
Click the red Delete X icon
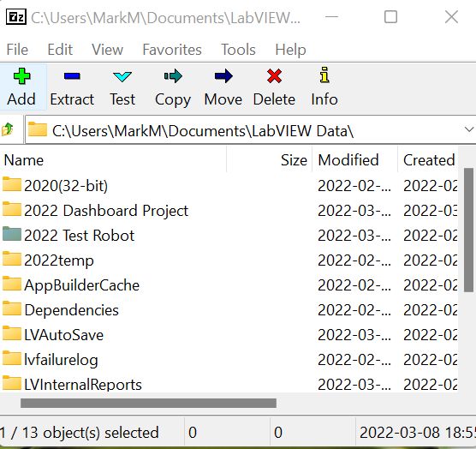click(x=274, y=76)
